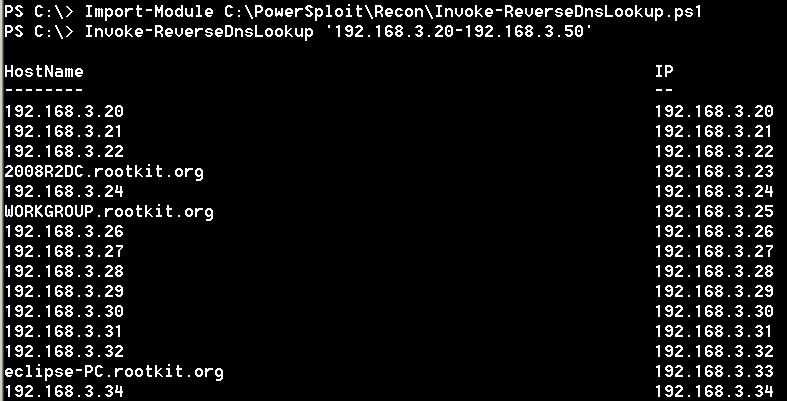The width and height of the screenshot is (787, 401).
Task: Click the 192.168.3.30 hostname entry
Action: coord(64,312)
